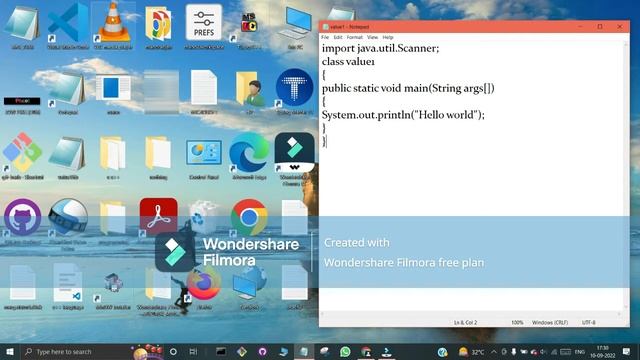Open the Chrome icon on the taskbar
This screenshot has height=360, width=640.
pyautogui.click(x=366, y=351)
